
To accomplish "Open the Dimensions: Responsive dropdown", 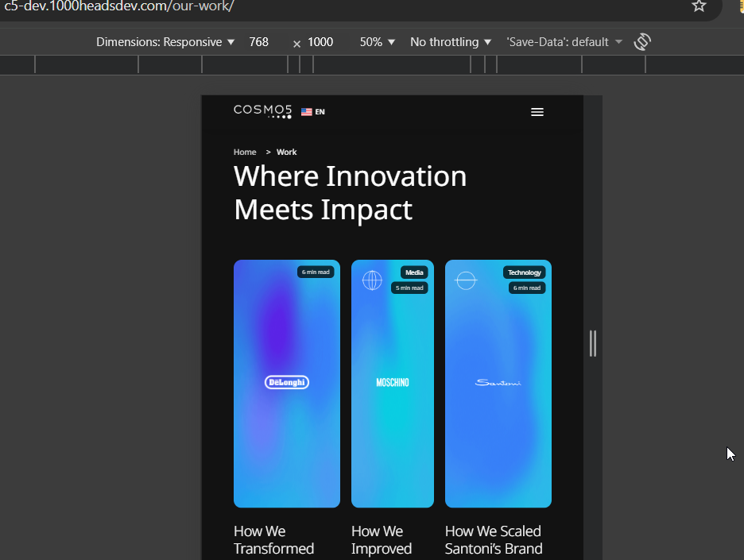I will point(165,42).
